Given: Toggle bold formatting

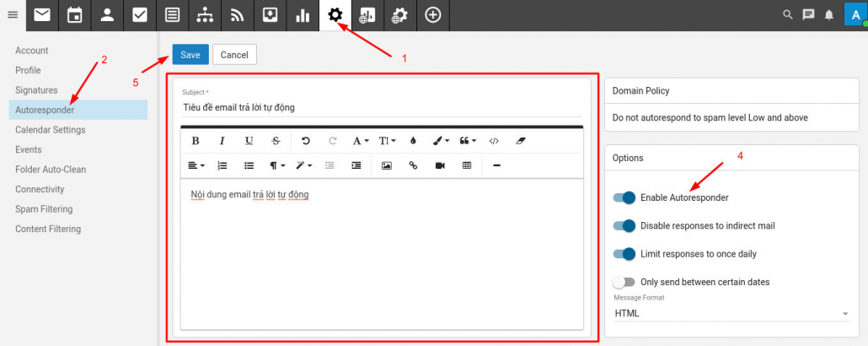Looking at the screenshot, I should point(196,141).
